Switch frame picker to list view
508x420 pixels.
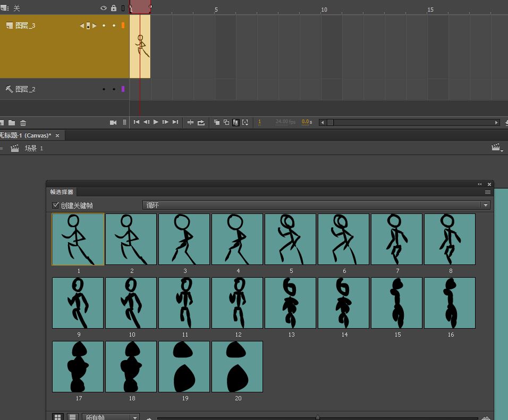click(72, 417)
